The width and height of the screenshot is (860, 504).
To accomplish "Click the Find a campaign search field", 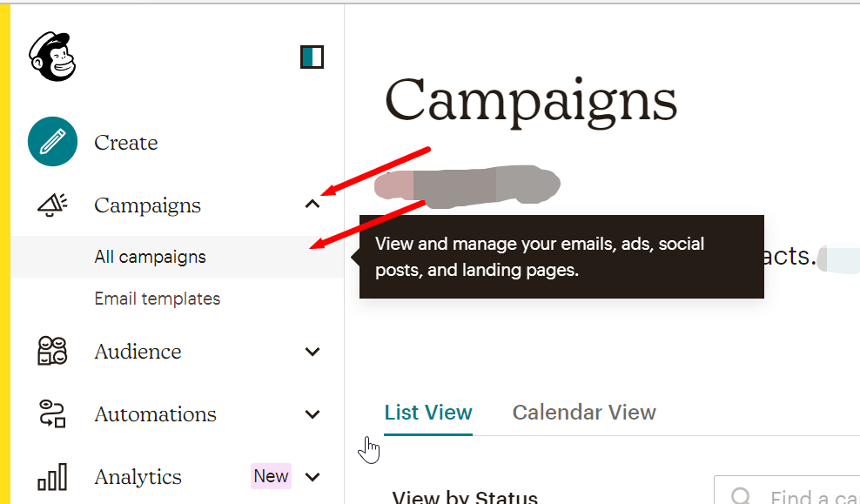I will pyautogui.click(x=810, y=496).
